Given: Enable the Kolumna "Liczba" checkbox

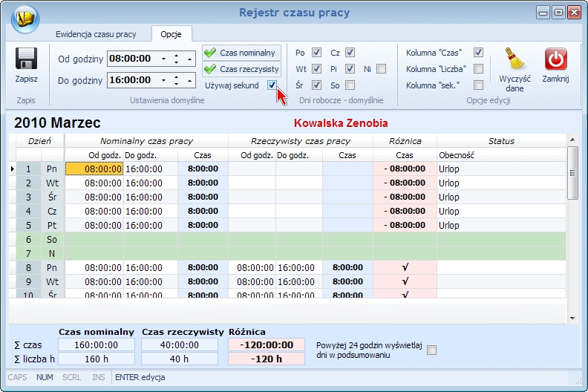Looking at the screenshot, I should click(x=479, y=68).
